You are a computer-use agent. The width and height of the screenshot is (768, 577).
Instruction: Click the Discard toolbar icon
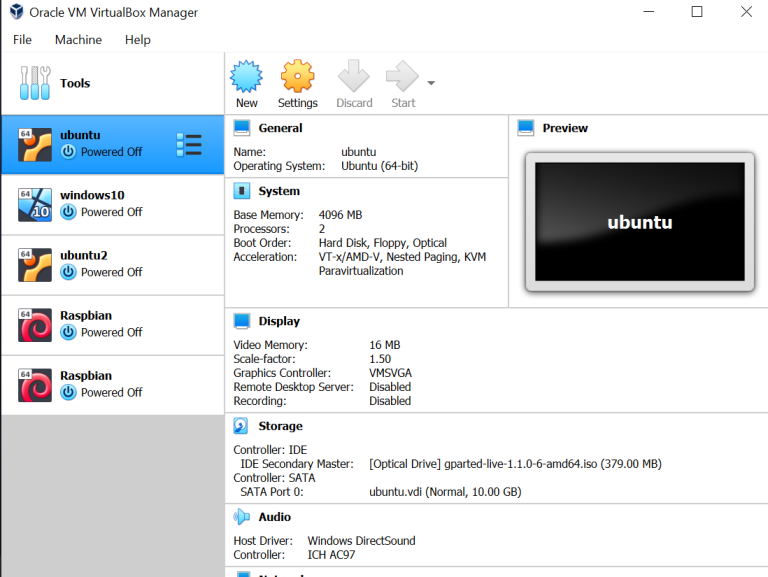[354, 77]
